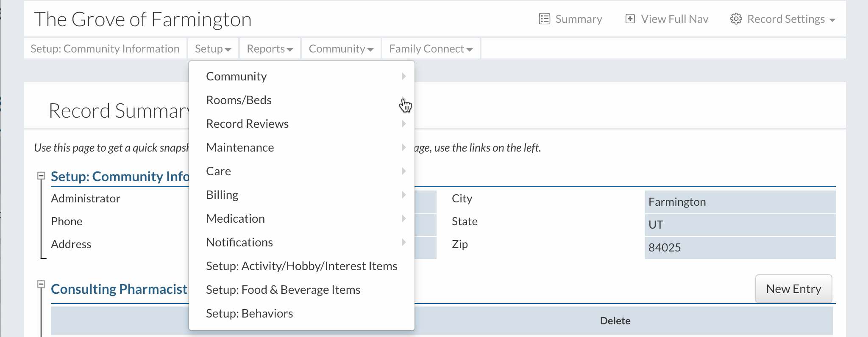Expand the Maintenance submenu arrow

[x=403, y=147]
